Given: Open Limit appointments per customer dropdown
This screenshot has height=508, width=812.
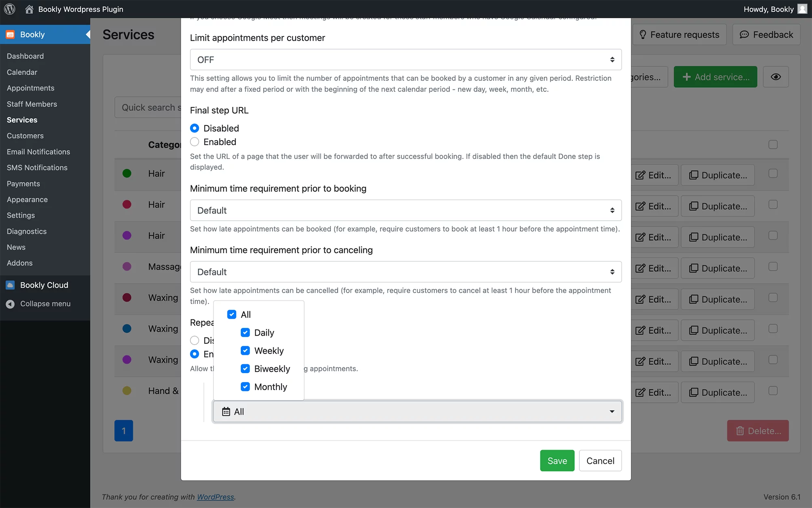Looking at the screenshot, I should [x=406, y=60].
